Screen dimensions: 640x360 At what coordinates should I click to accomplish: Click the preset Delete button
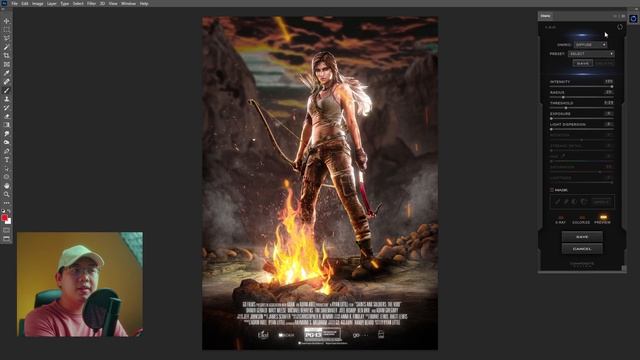coord(604,63)
